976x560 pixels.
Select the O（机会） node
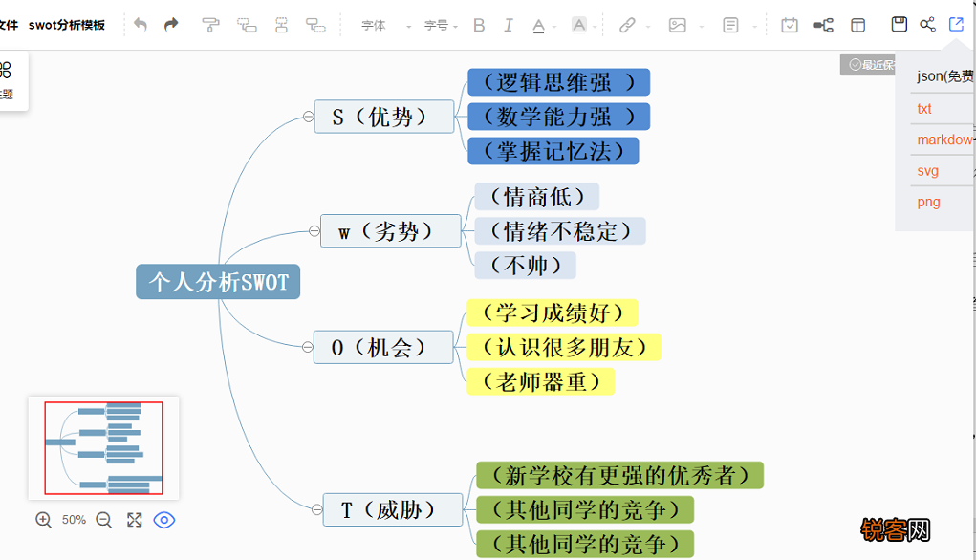[x=383, y=347]
